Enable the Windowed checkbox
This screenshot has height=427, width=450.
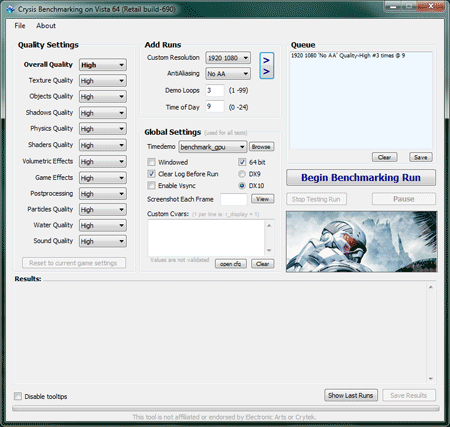pyautogui.click(x=151, y=162)
